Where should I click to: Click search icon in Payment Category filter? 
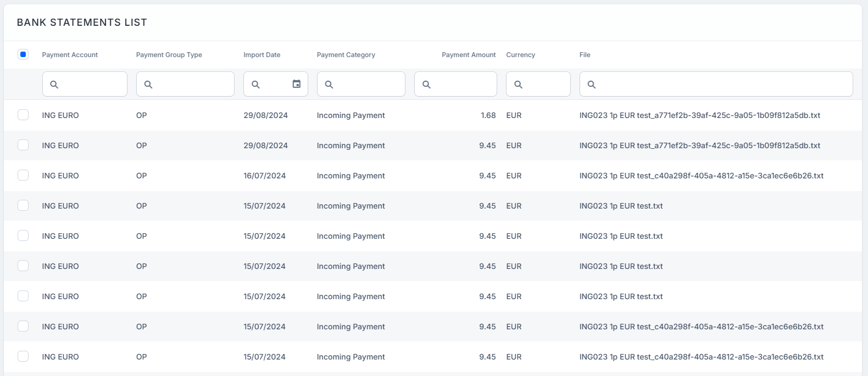click(329, 85)
